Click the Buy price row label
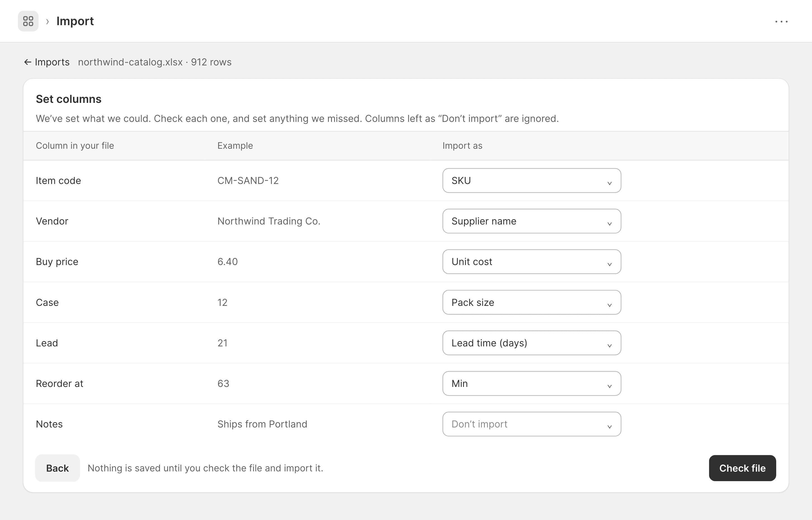 click(x=57, y=262)
